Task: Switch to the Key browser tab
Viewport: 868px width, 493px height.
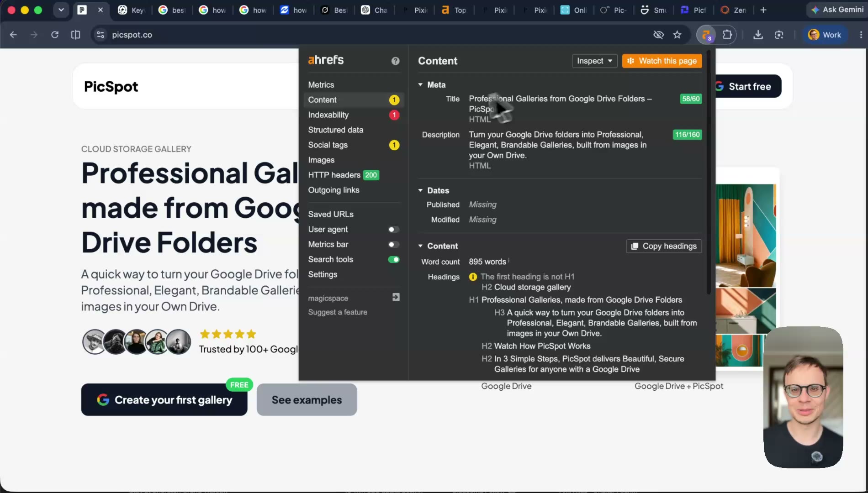Action: [131, 10]
